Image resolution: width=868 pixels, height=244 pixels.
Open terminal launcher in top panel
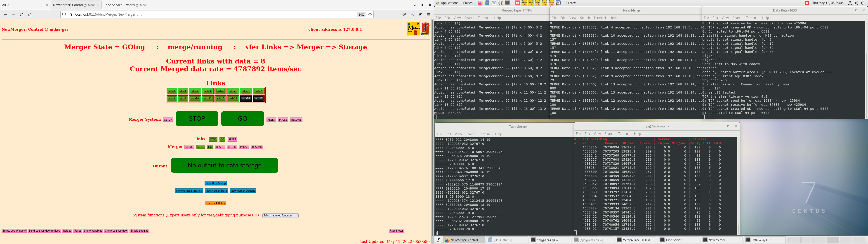coord(507,3)
